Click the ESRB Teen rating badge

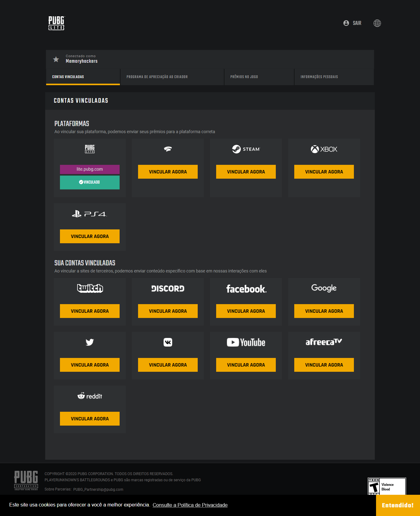tap(387, 486)
